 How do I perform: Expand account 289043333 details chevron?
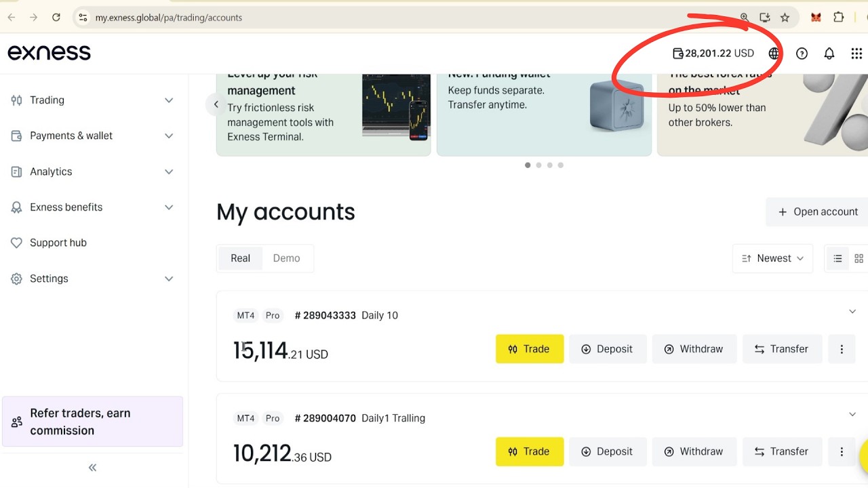tap(852, 312)
